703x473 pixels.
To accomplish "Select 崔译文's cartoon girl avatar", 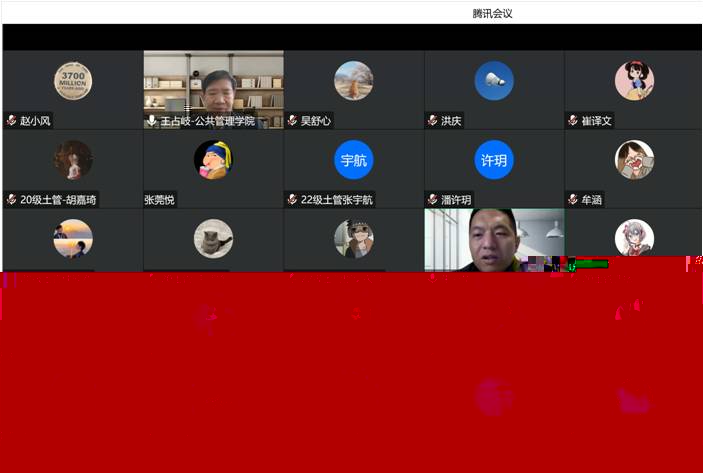I will pyautogui.click(x=634, y=81).
